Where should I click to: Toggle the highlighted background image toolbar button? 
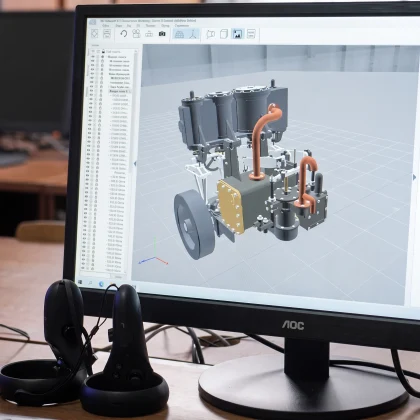[x=237, y=34]
